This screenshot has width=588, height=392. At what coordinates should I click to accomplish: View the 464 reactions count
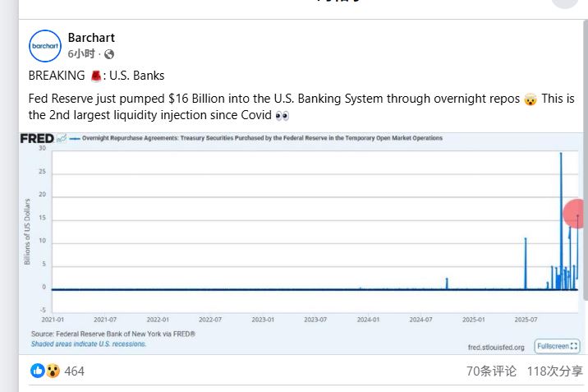point(75,371)
